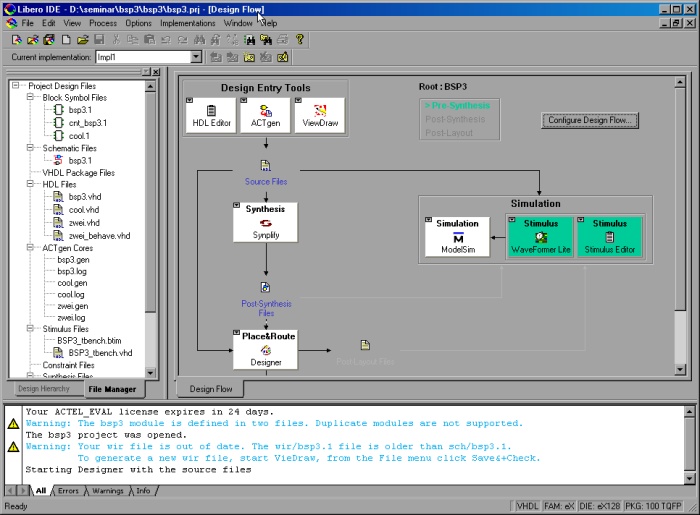Select BSP3_tbench.vhd stimulus file

(100, 353)
